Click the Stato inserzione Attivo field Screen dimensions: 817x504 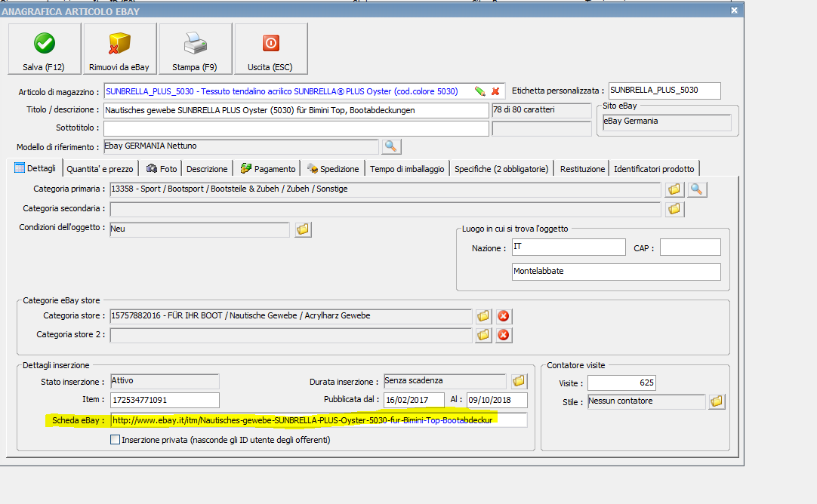coord(165,381)
